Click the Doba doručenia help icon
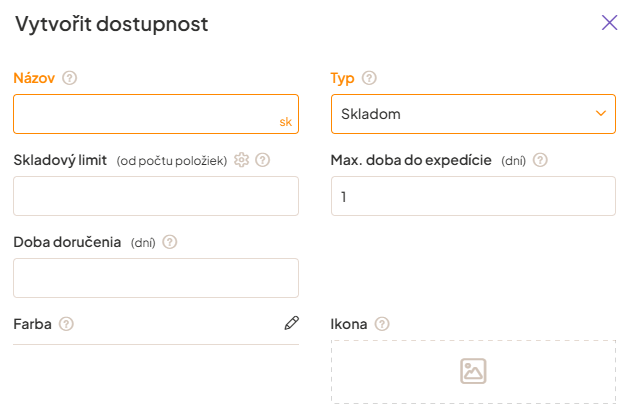The image size is (631, 420). pyautogui.click(x=170, y=242)
